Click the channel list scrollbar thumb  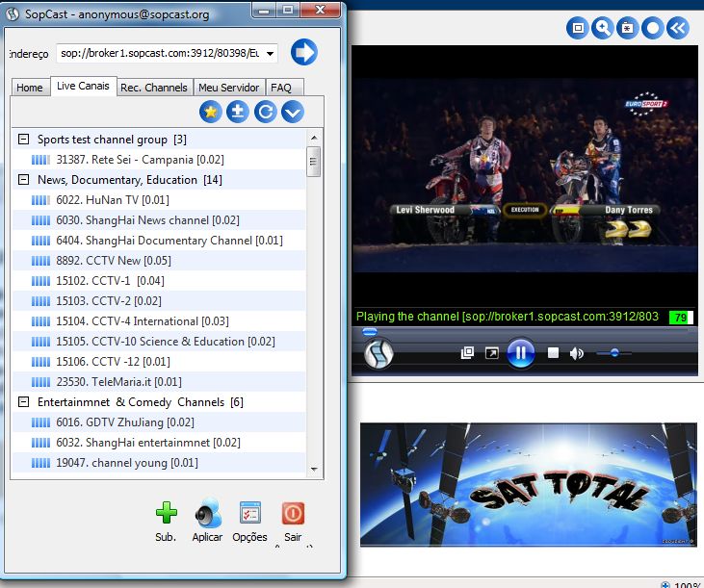click(313, 162)
